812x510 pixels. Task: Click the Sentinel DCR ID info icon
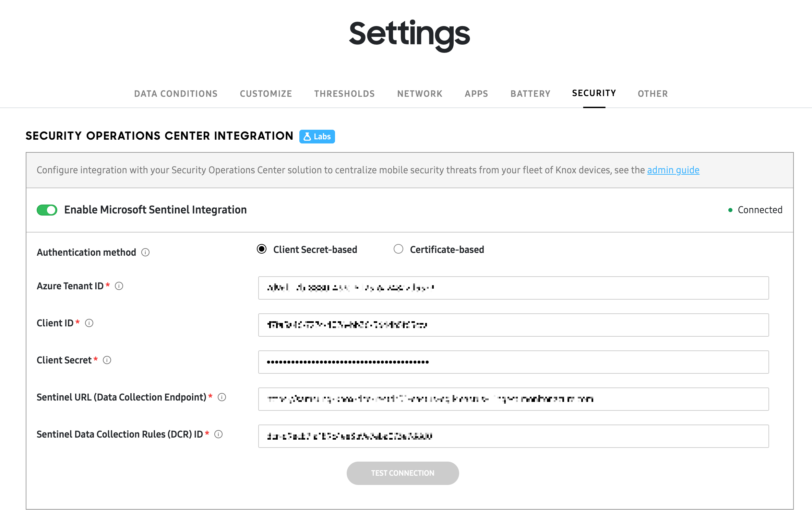pyautogui.click(x=218, y=434)
